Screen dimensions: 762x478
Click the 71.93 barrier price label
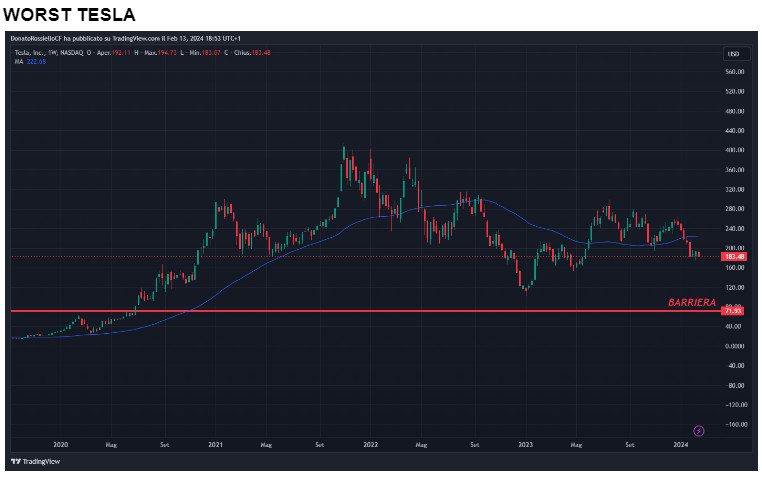732,311
